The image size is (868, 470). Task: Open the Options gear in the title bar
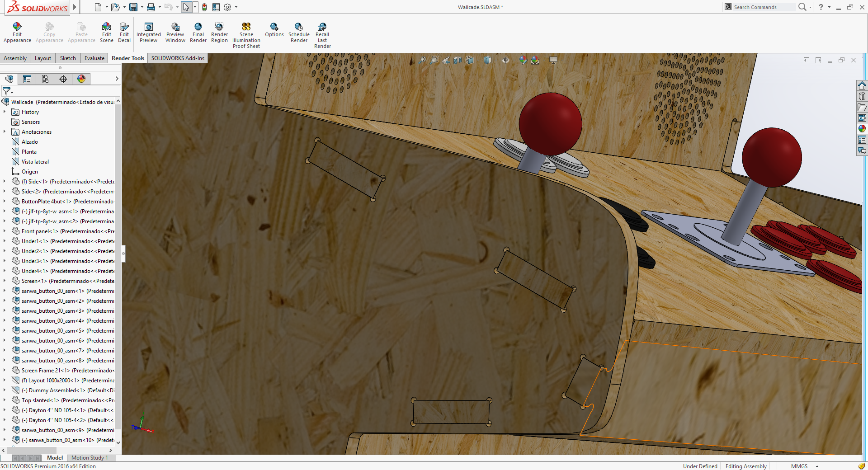click(x=227, y=7)
